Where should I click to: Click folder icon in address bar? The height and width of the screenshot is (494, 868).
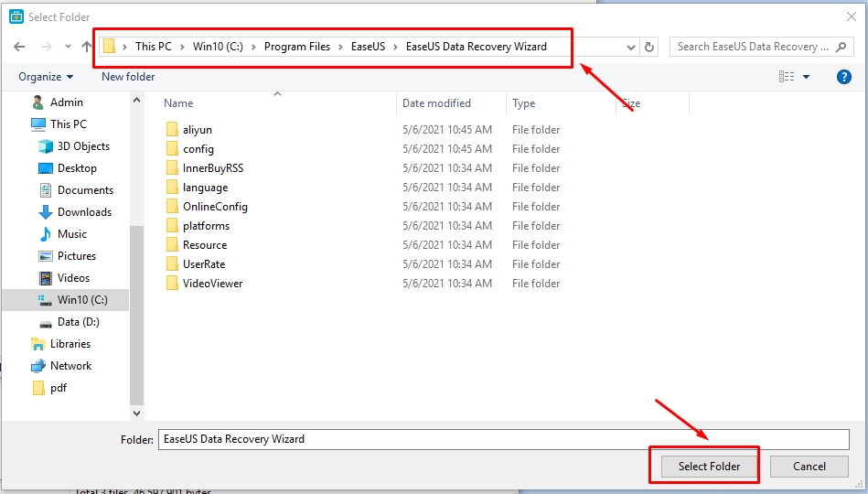point(110,47)
